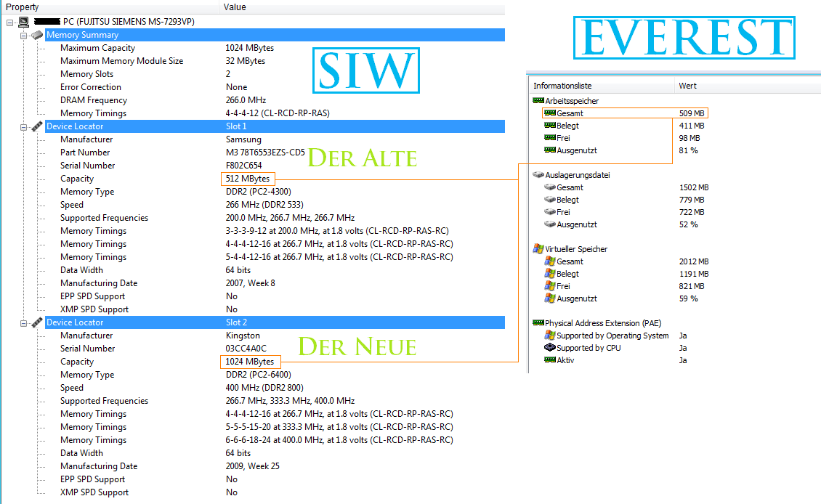Click the Virtueller Speicher Windows icon

(x=538, y=248)
